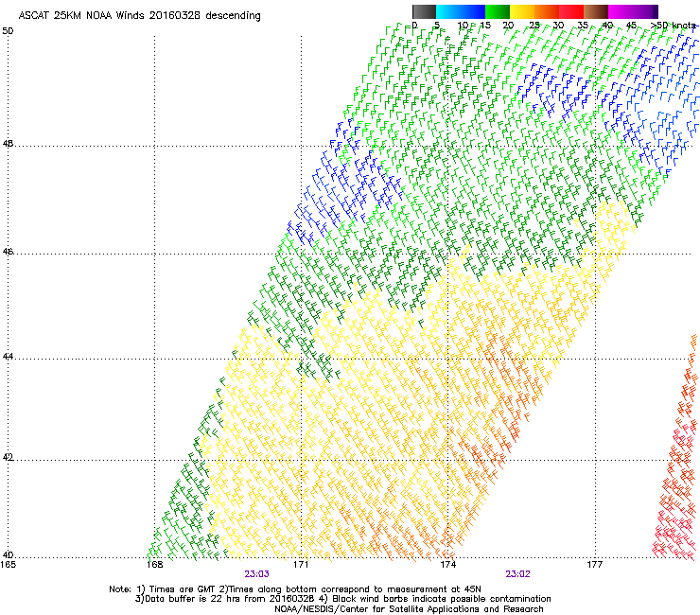Click the longitude label '171' on bottom axis
This screenshot has height=615, width=700.
pos(301,565)
